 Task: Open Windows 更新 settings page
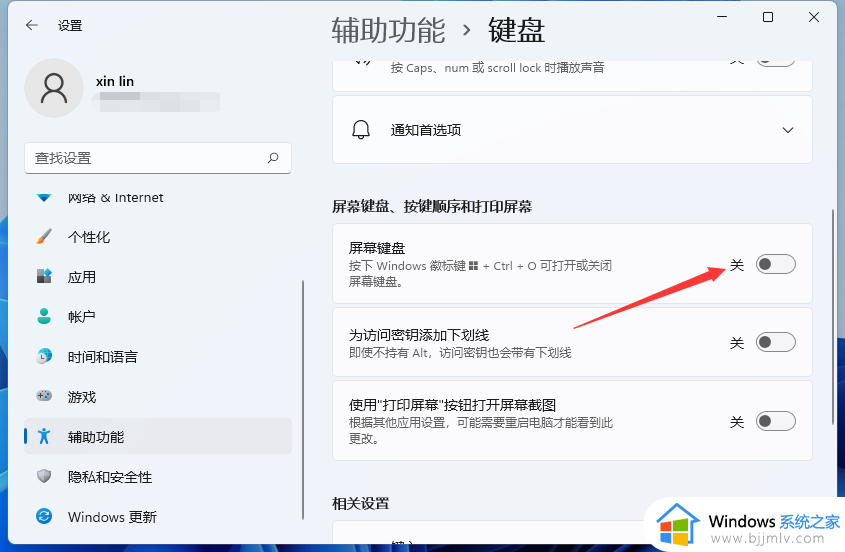(x=158, y=516)
